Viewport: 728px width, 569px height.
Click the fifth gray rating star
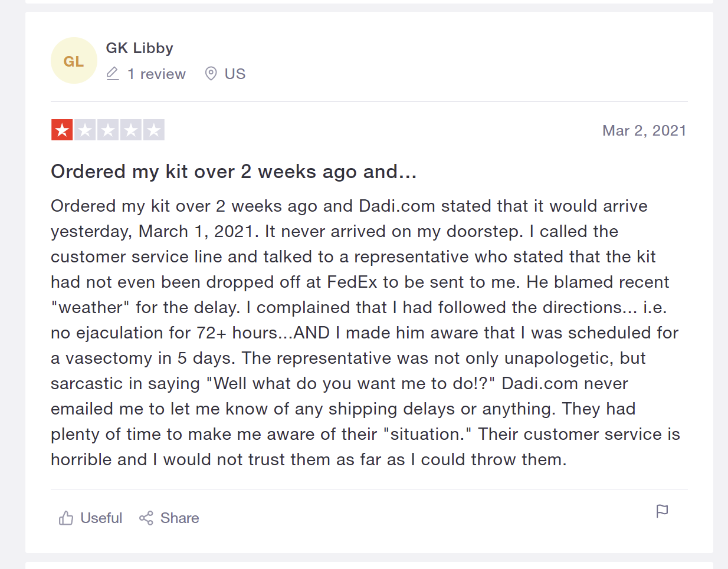click(154, 130)
